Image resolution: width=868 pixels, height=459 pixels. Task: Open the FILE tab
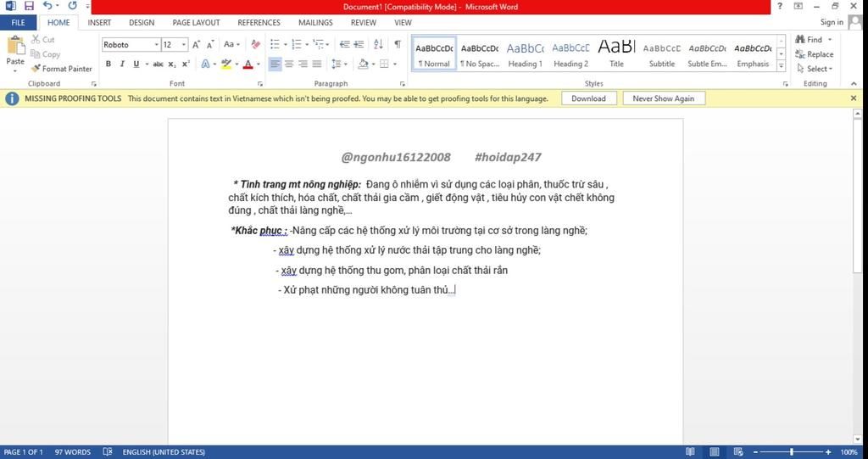19,23
